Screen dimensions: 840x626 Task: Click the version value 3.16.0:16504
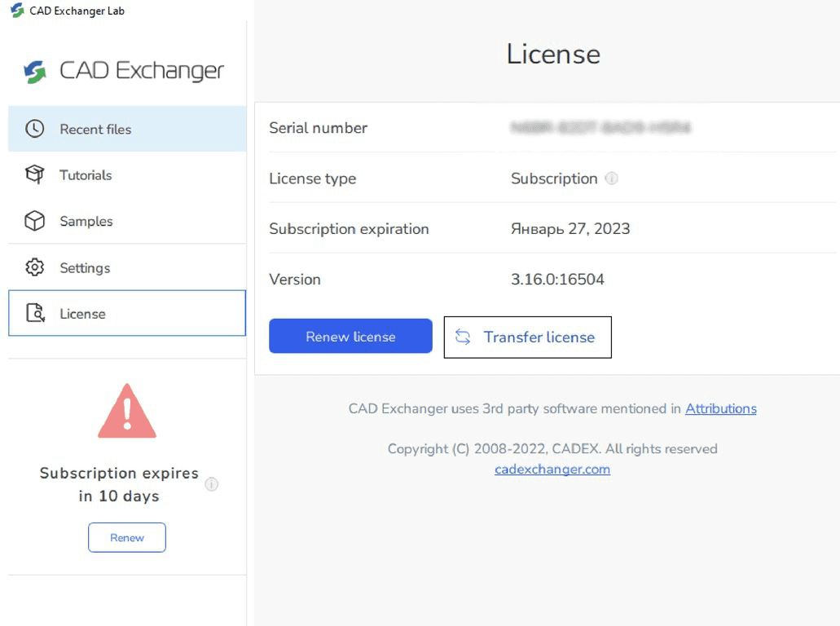pyautogui.click(x=557, y=280)
